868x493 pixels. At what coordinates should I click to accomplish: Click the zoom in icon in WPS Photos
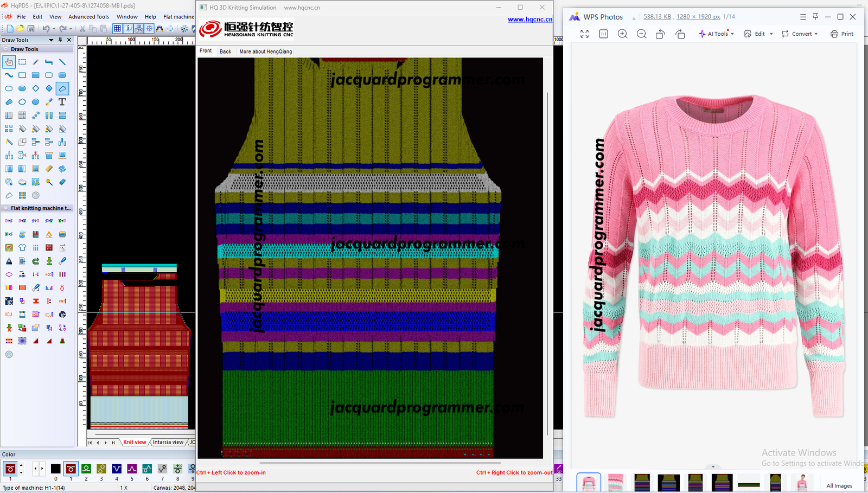(622, 34)
